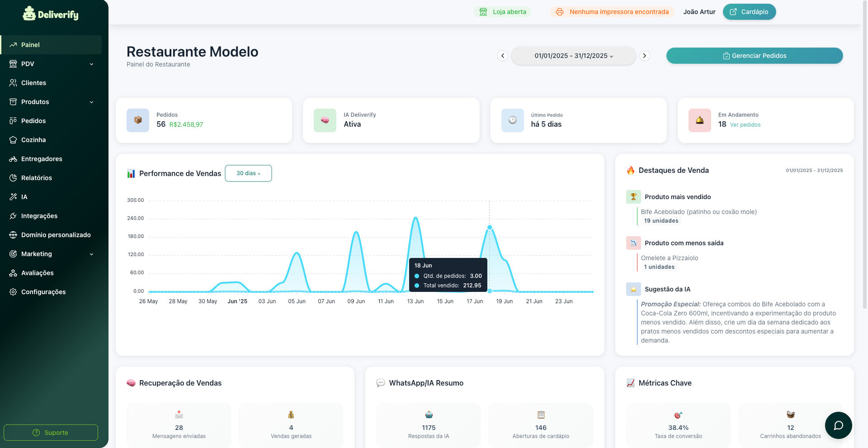Open the chat bubble support widget

point(838,425)
